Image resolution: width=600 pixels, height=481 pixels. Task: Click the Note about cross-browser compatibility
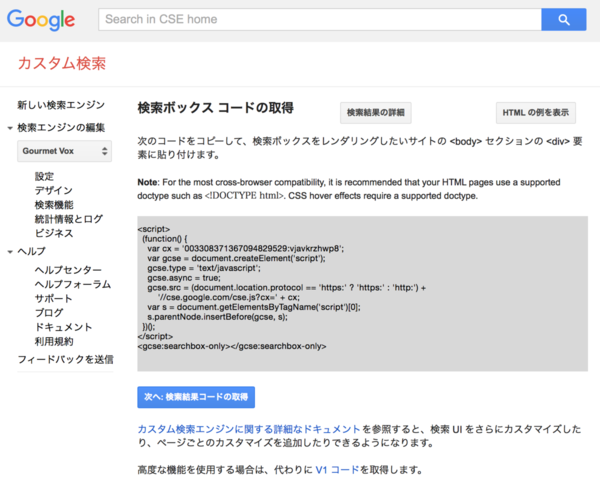(x=349, y=189)
